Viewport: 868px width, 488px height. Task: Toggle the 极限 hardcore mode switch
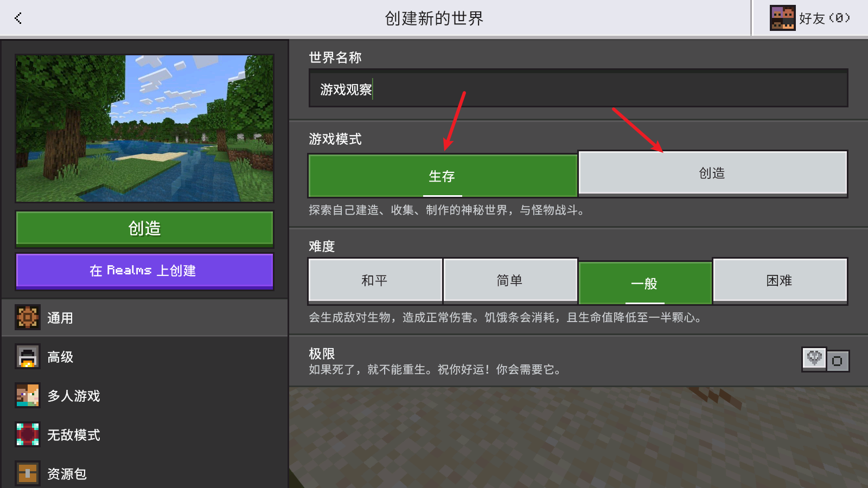pyautogui.click(x=825, y=360)
